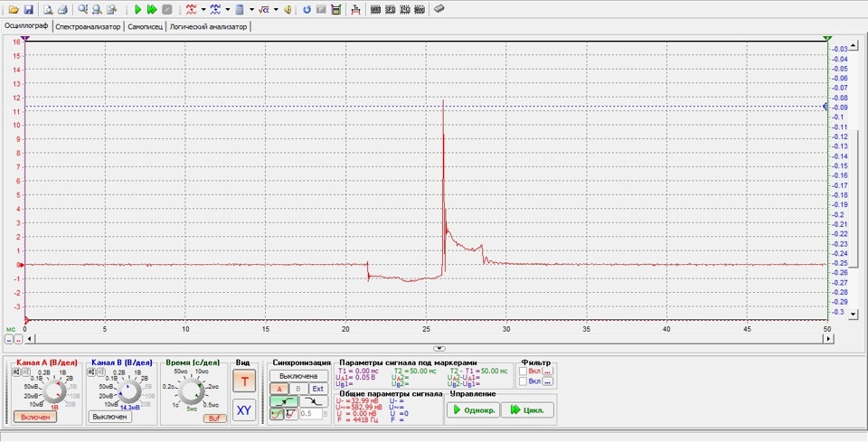Click the Цикл. cyclic run button

(x=527, y=410)
